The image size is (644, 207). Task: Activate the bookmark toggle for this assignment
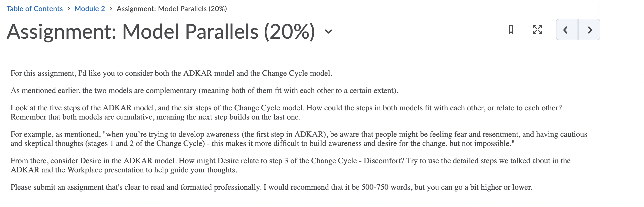point(511,30)
